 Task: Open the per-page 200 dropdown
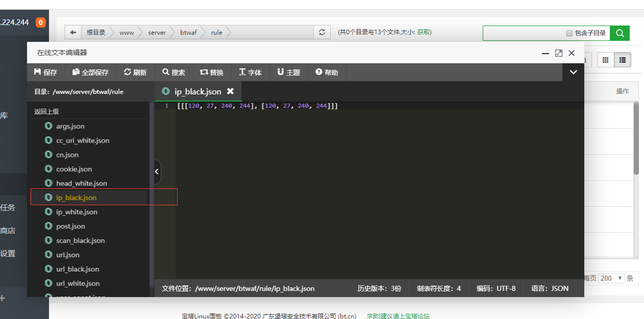(611, 278)
